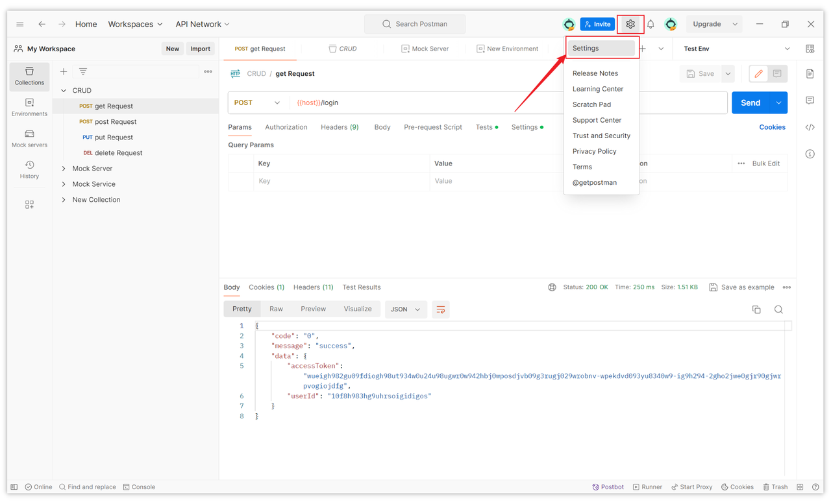Open the Cookies link

[x=772, y=127]
